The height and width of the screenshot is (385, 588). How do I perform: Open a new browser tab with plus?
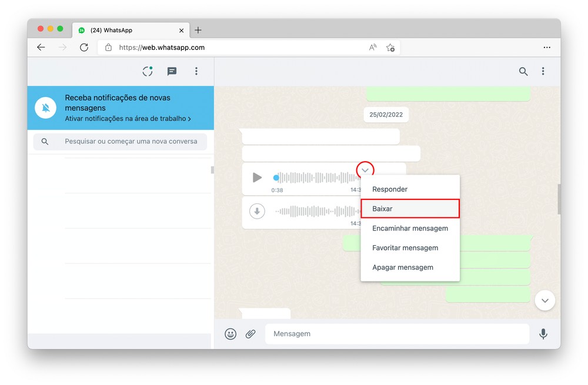[198, 30]
